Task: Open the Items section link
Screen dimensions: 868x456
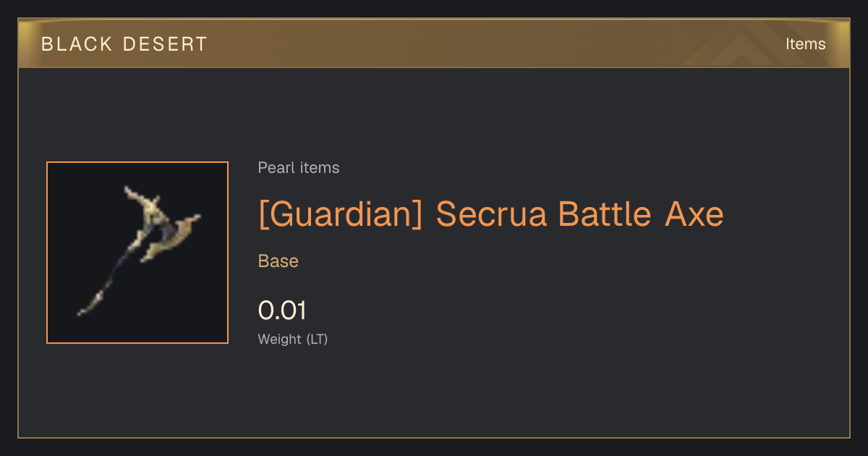Action: click(x=805, y=44)
